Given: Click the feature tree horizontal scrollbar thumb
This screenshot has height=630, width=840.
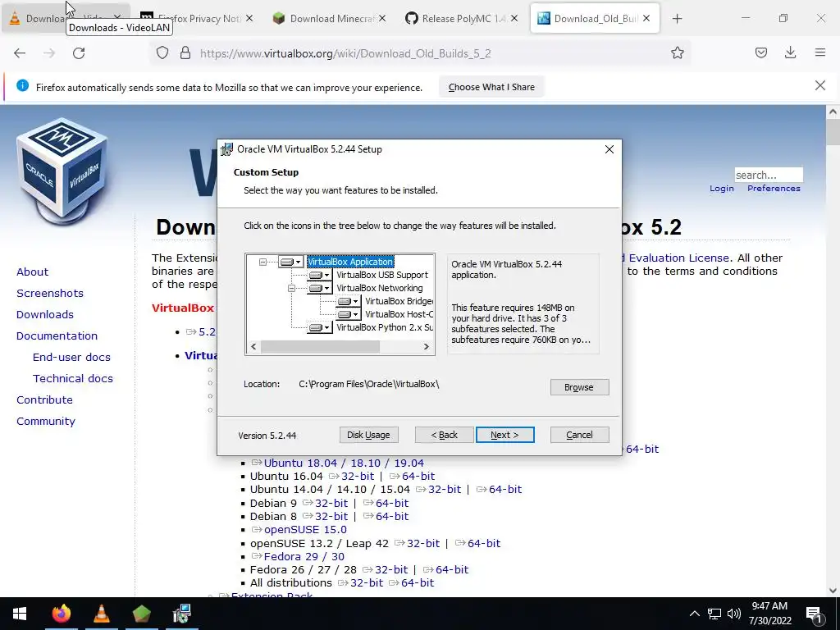Looking at the screenshot, I should [x=320, y=347].
